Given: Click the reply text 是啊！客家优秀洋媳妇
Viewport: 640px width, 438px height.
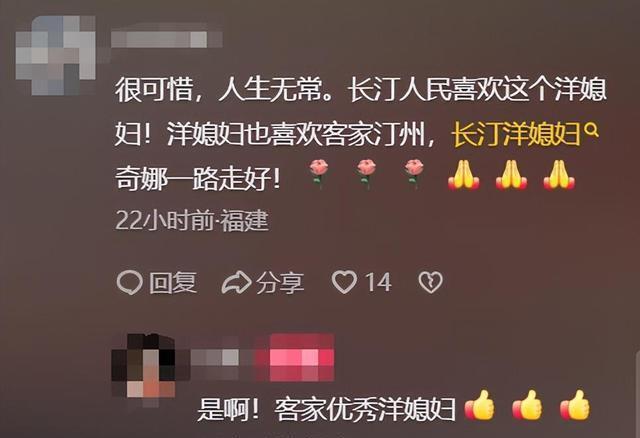Looking at the screenshot, I should tap(327, 409).
